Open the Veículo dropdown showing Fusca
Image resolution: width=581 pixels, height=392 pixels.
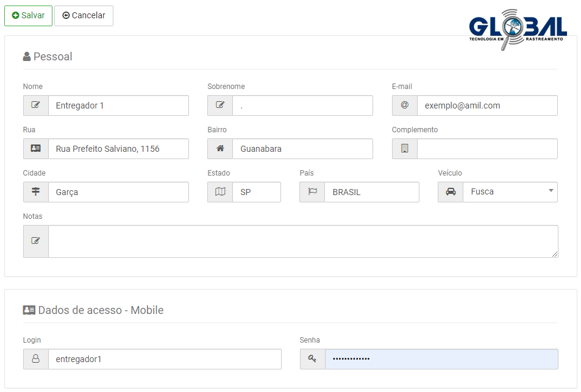(510, 192)
